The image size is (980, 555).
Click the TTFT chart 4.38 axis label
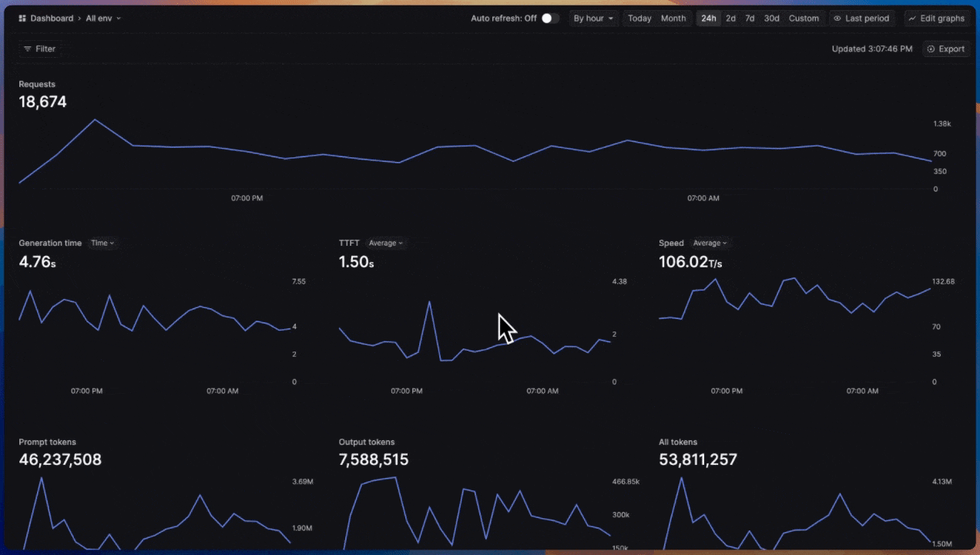[619, 281]
